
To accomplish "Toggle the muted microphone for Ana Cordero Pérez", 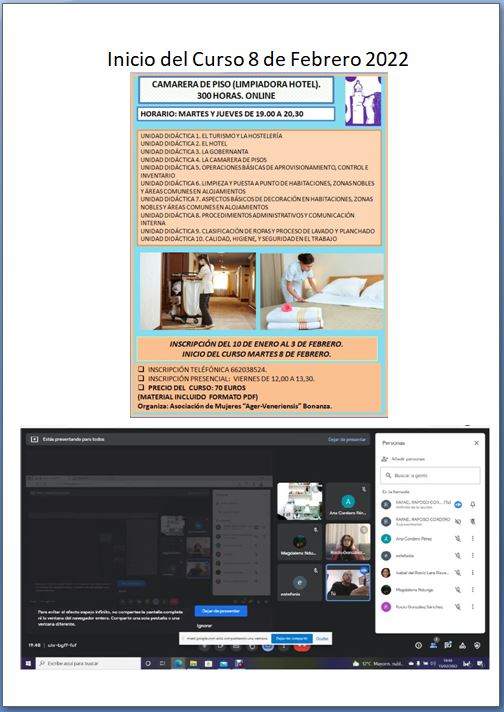I will pos(458,539).
